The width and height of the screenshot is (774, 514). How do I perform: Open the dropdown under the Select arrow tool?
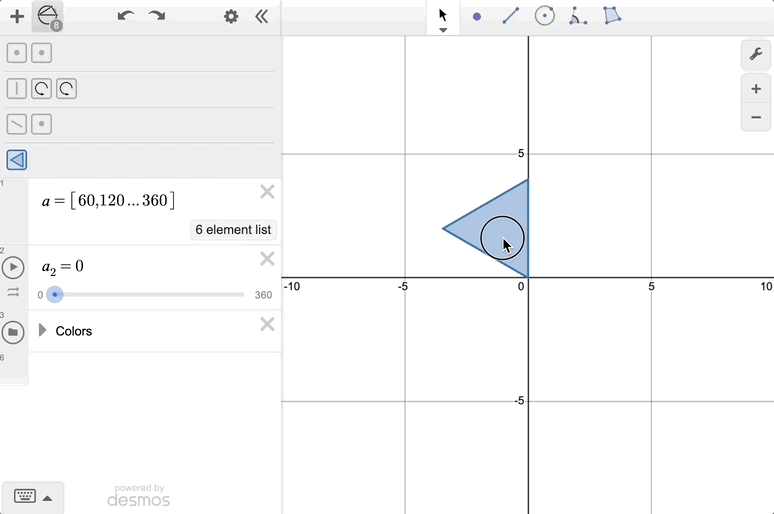(443, 31)
